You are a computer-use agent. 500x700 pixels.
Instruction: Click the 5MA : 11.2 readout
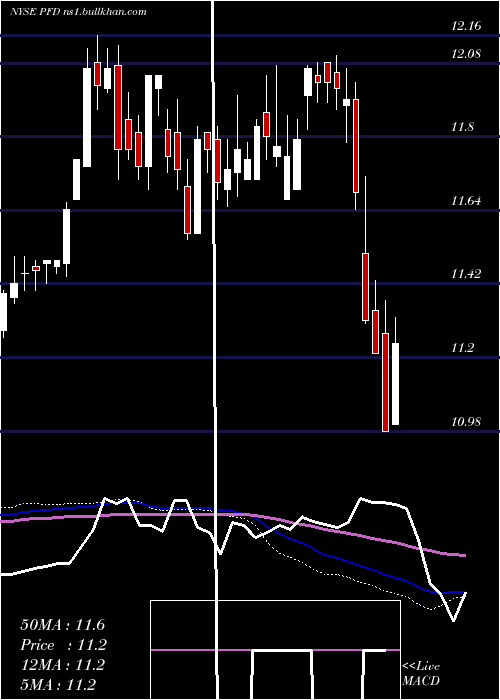tap(58, 685)
